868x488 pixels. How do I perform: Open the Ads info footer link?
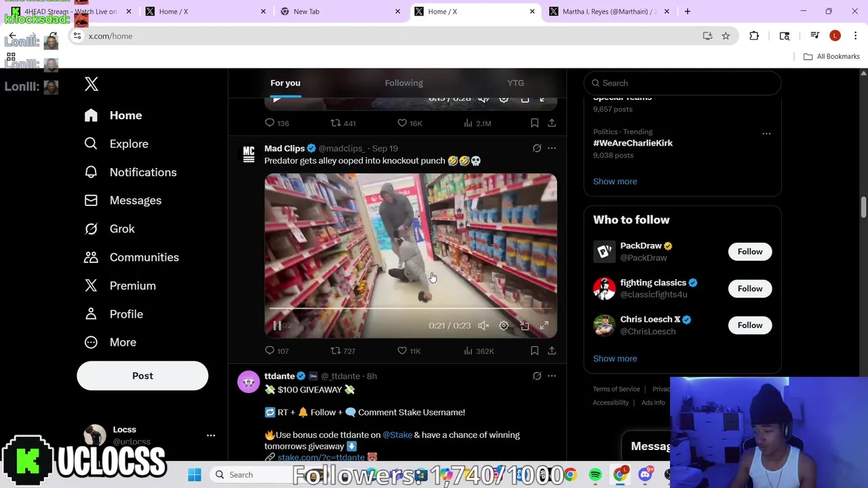click(653, 403)
